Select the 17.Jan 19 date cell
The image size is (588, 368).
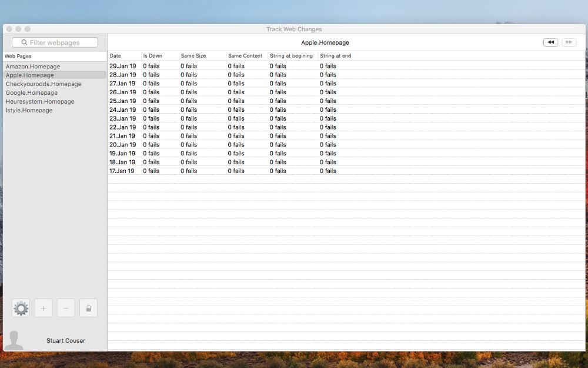tap(122, 171)
